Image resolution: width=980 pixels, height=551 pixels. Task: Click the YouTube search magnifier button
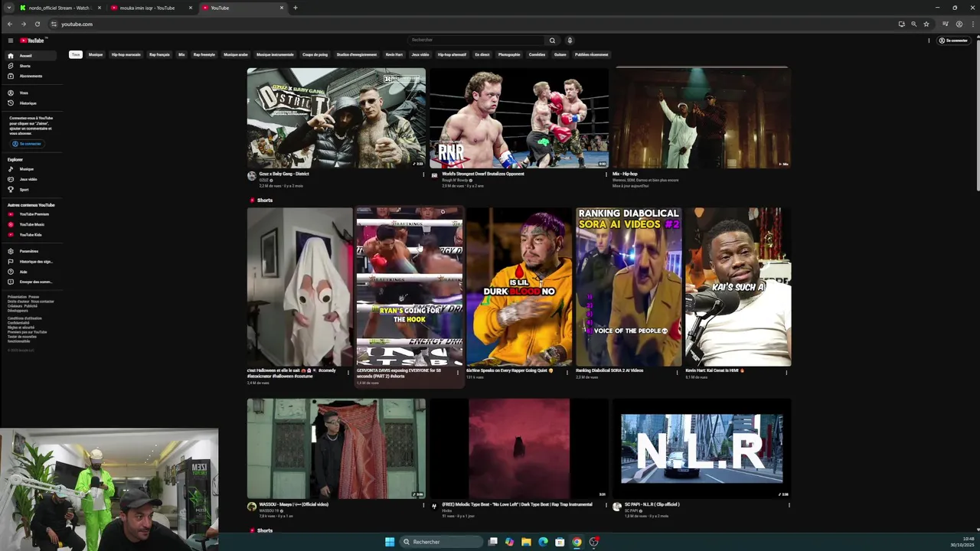pyautogui.click(x=552, y=40)
